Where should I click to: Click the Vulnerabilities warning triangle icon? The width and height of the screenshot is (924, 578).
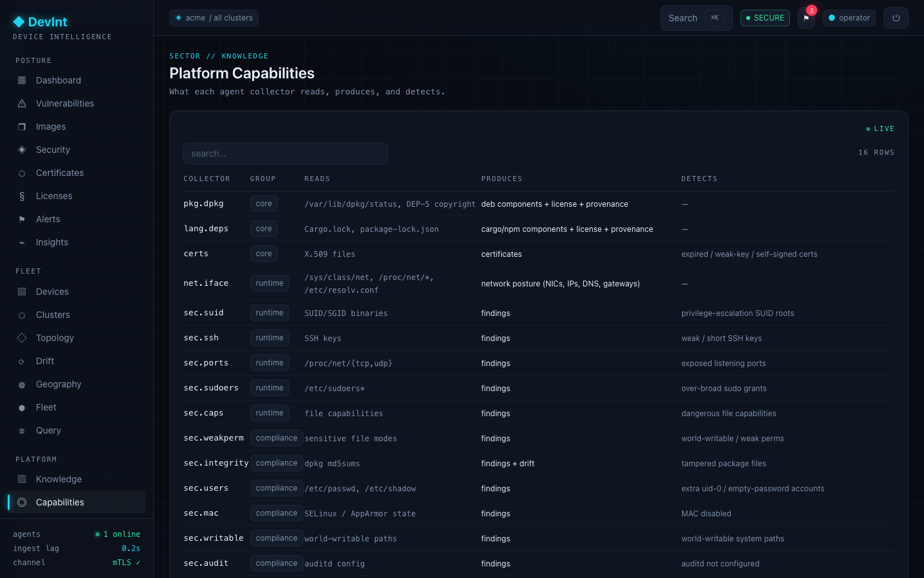(22, 103)
